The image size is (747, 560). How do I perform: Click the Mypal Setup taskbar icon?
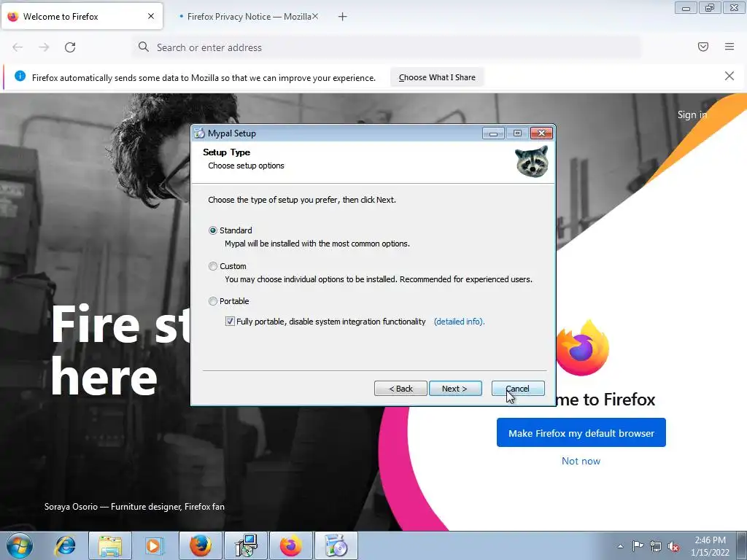coord(336,545)
